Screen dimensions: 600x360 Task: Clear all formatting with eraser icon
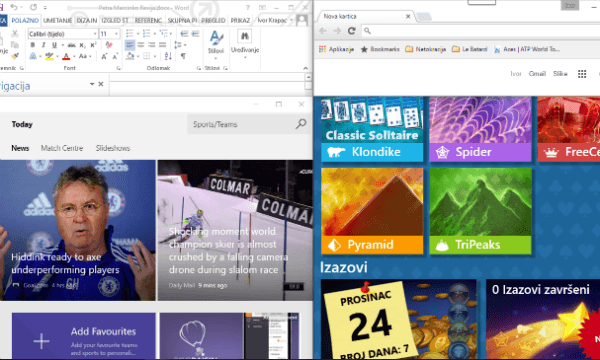pyautogui.click(x=109, y=45)
